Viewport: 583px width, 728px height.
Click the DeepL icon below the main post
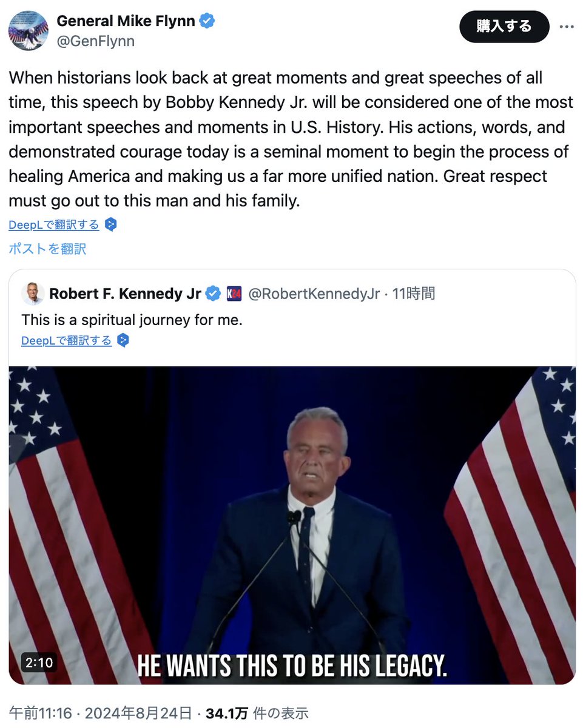(110, 225)
